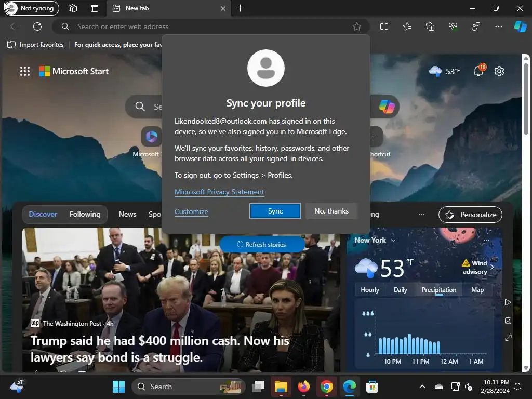
Task: Click the Personalize button
Action: point(470,215)
